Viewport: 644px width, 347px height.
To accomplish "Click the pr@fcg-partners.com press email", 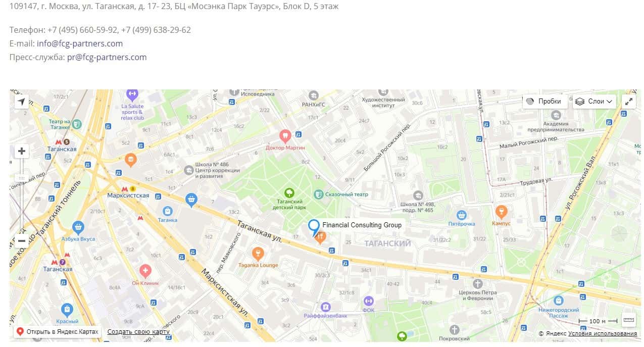I will pyautogui.click(x=107, y=57).
